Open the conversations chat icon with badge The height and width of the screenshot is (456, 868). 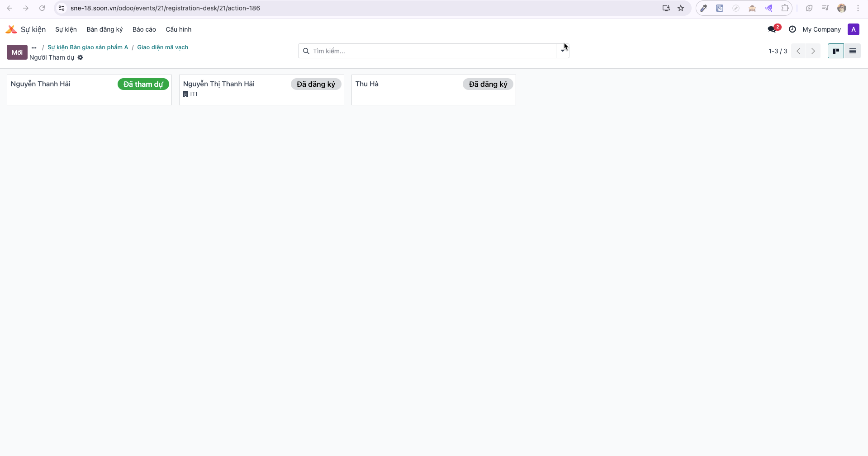(x=773, y=29)
